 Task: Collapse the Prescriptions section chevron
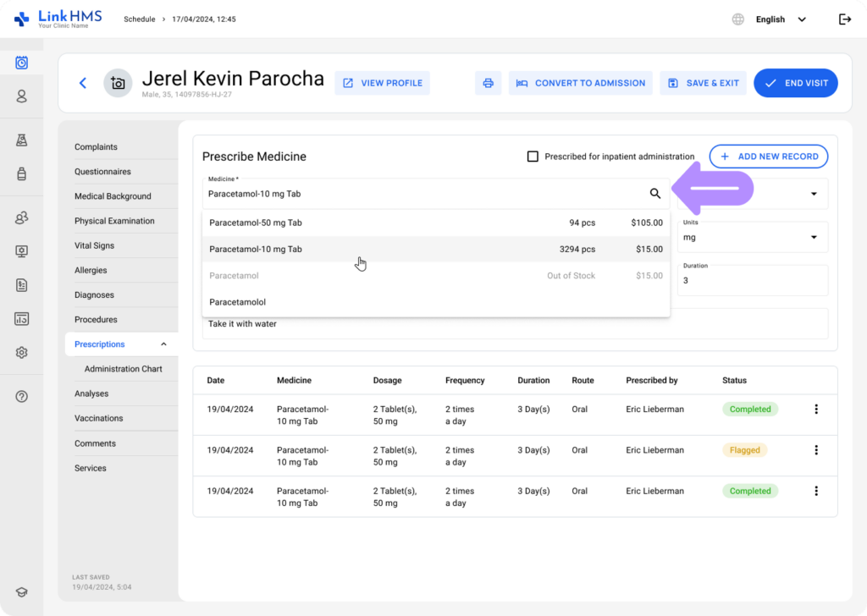(163, 344)
